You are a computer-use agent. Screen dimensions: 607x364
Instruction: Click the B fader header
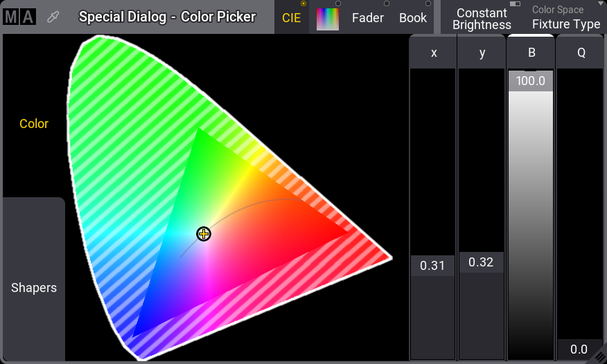pos(531,53)
